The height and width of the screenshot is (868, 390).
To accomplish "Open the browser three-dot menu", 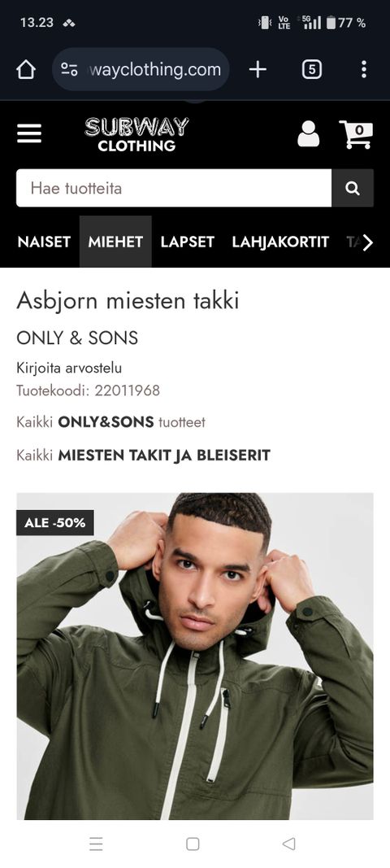I will 363,69.
